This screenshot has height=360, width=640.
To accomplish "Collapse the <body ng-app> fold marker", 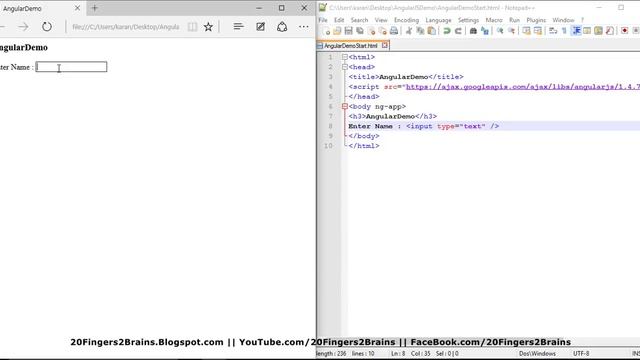I will tap(345, 107).
